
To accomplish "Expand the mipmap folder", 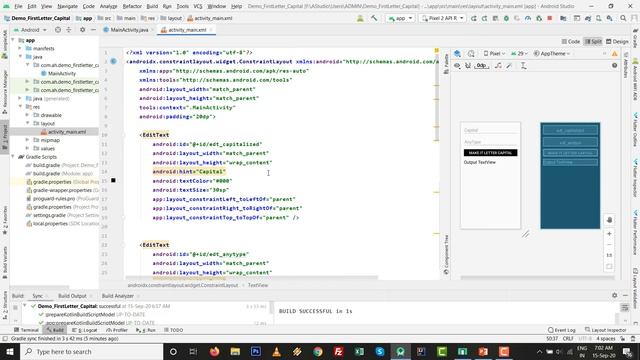I will [27, 140].
